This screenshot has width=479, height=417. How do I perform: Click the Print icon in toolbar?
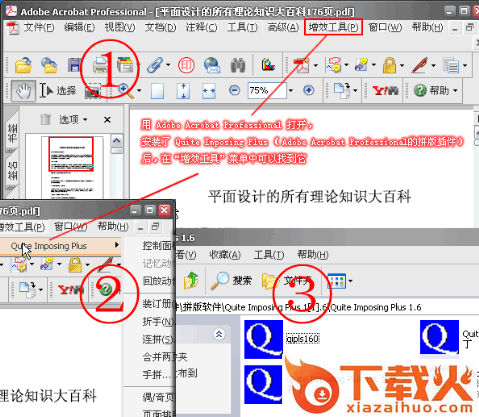100,65
